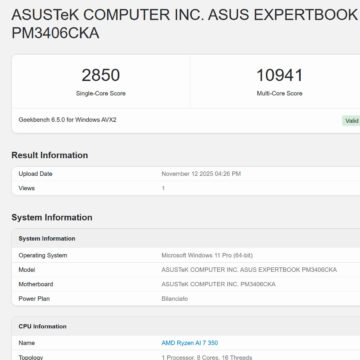Click the Power Plan label
The image size is (360, 360).
click(34, 299)
